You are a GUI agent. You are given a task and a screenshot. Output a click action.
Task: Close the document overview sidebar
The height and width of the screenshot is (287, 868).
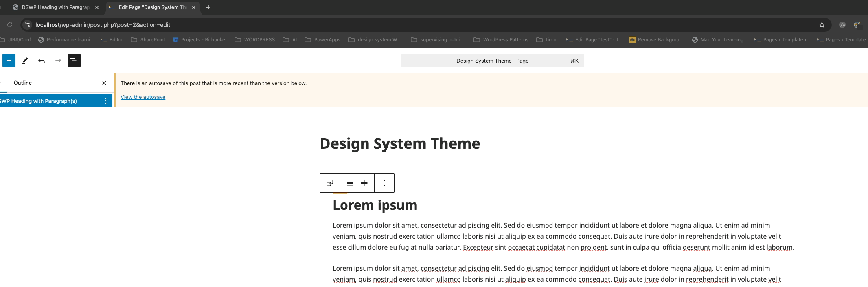pos(104,83)
